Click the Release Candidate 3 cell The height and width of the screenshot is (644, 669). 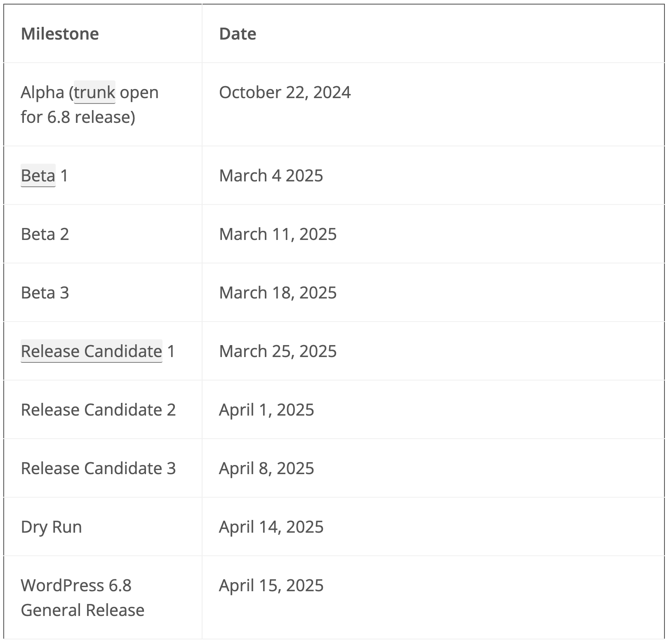click(98, 468)
